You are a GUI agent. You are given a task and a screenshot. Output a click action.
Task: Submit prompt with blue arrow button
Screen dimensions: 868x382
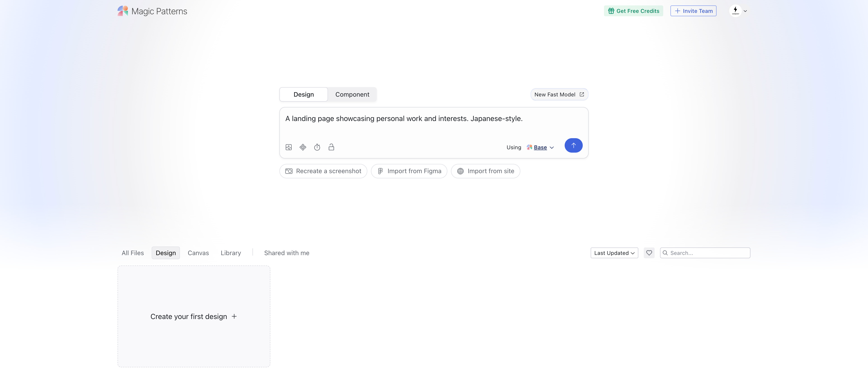tap(573, 145)
